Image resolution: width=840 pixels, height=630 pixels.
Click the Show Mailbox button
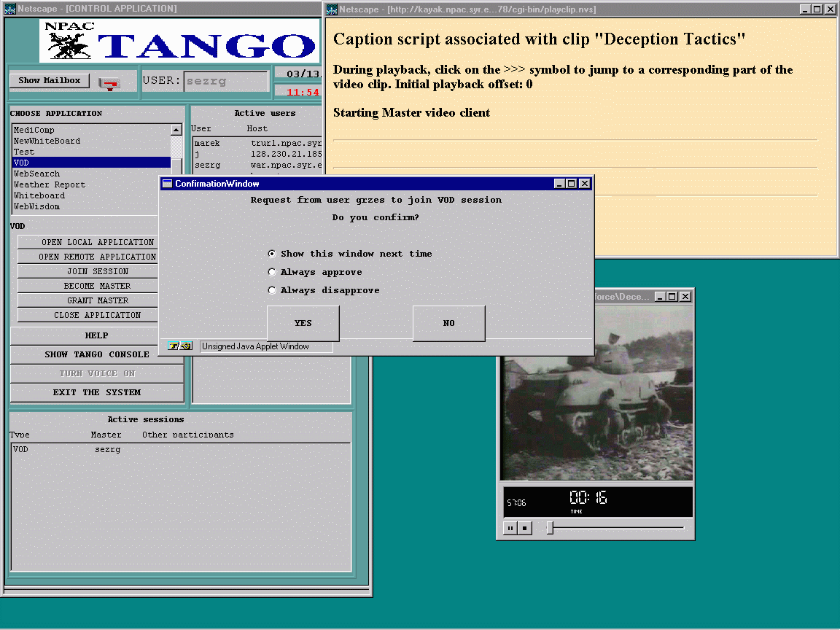[x=50, y=80]
